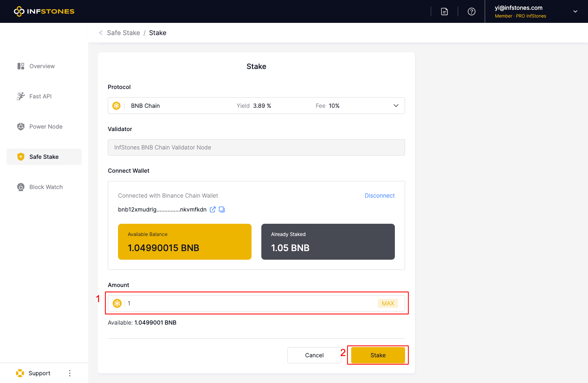Open Support link in sidebar footer
The height and width of the screenshot is (383, 588).
[39, 373]
